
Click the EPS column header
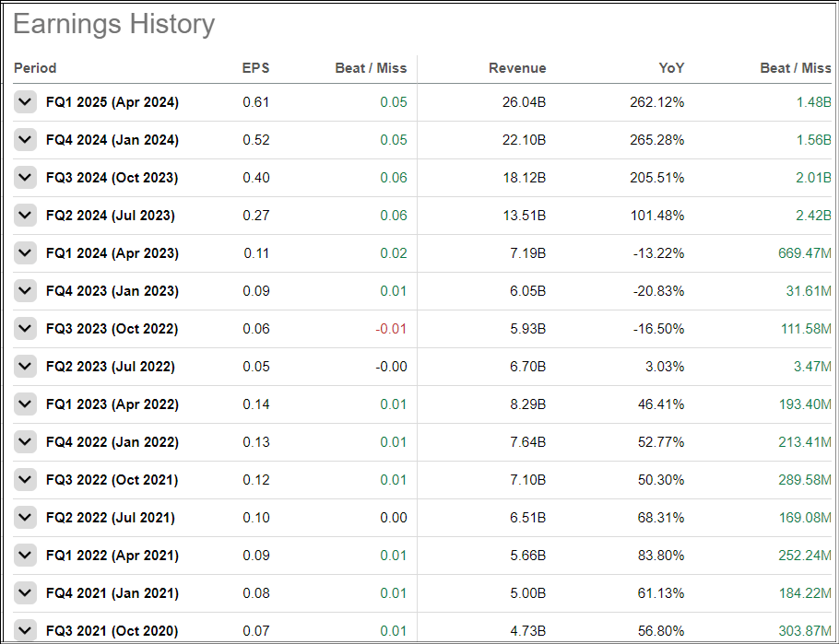[x=255, y=68]
